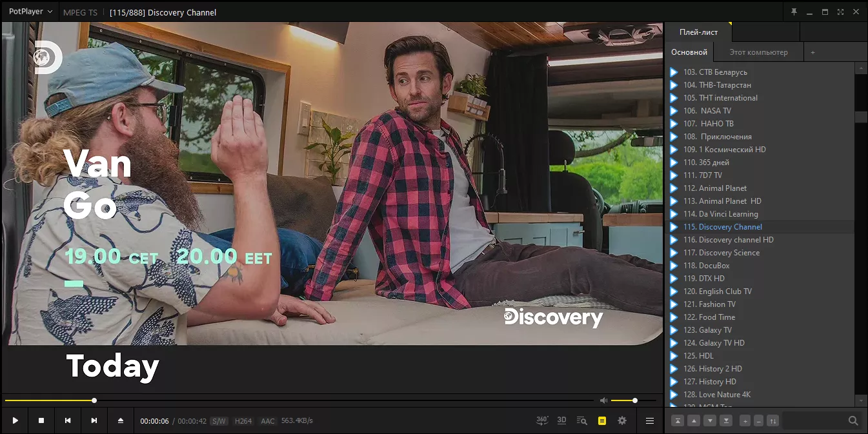Move selected playlist item up one
868x434 pixels.
coord(694,420)
